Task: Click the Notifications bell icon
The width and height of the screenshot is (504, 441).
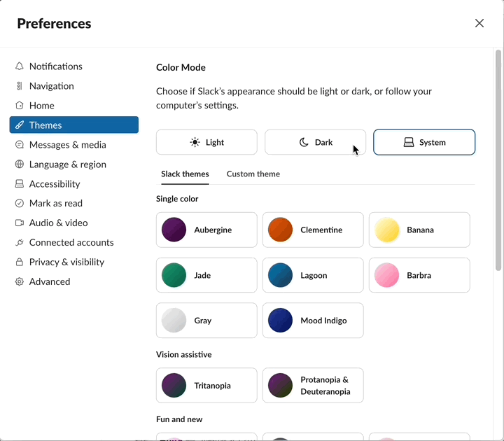Action: tap(20, 66)
